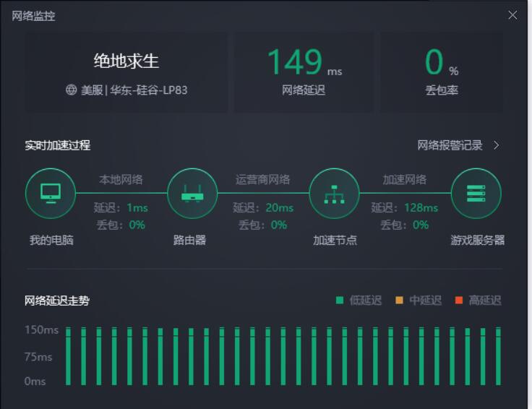532x409 pixels.
Task: Click the 运营商网络 segment label
Action: click(262, 179)
